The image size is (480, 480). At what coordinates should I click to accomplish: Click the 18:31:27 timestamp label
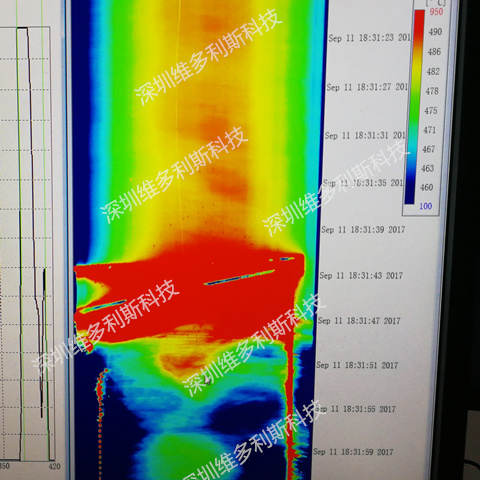(367, 87)
